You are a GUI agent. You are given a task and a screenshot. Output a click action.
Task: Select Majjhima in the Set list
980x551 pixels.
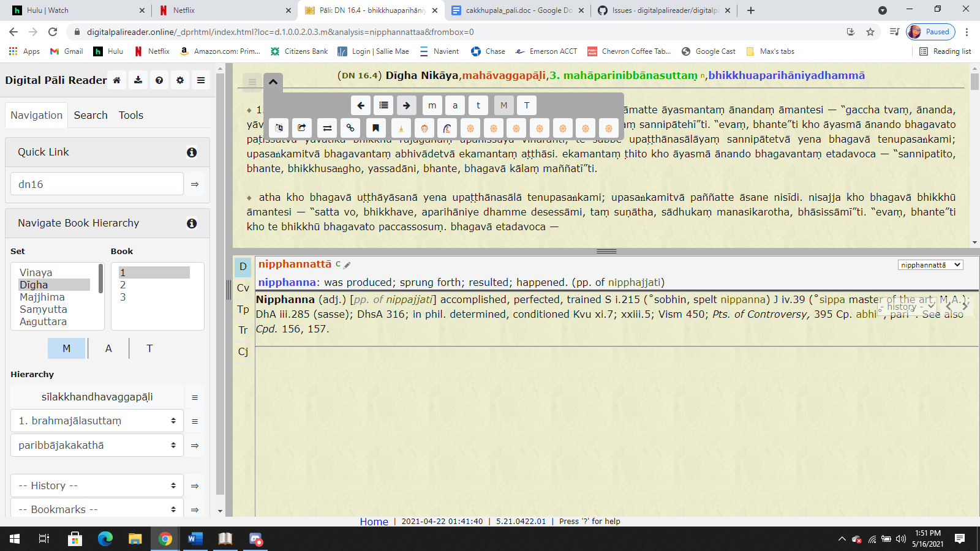point(42,297)
